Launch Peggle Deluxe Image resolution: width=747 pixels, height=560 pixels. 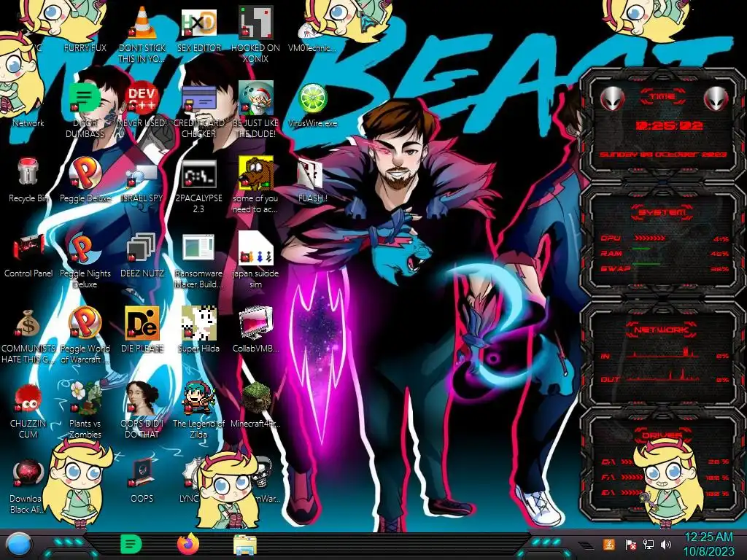(85, 172)
